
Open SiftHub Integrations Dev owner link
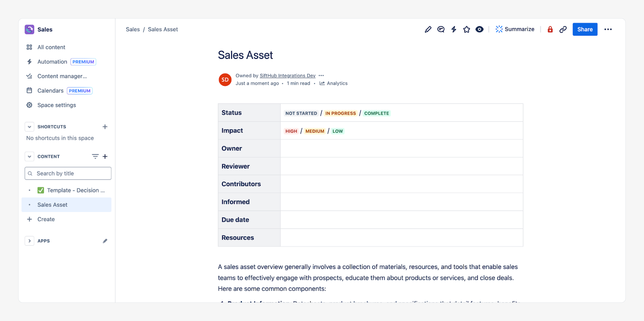[287, 76]
